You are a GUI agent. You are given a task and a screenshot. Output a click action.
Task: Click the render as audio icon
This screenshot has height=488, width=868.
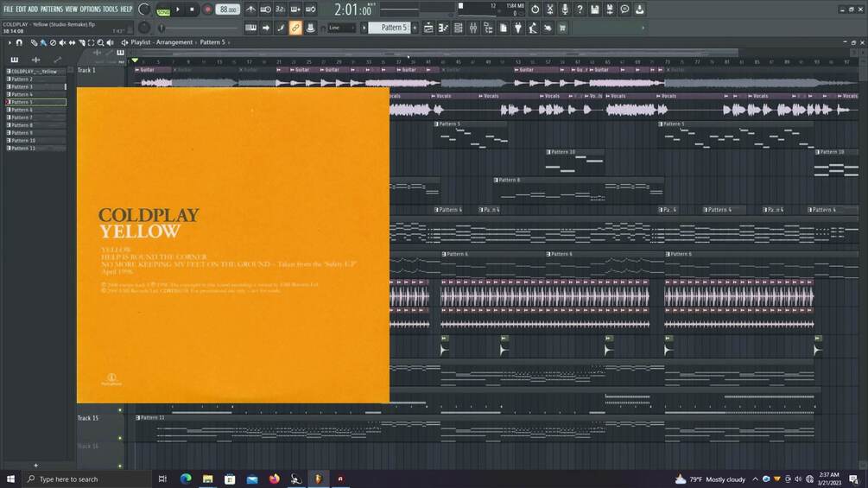pyautogui.click(x=610, y=10)
